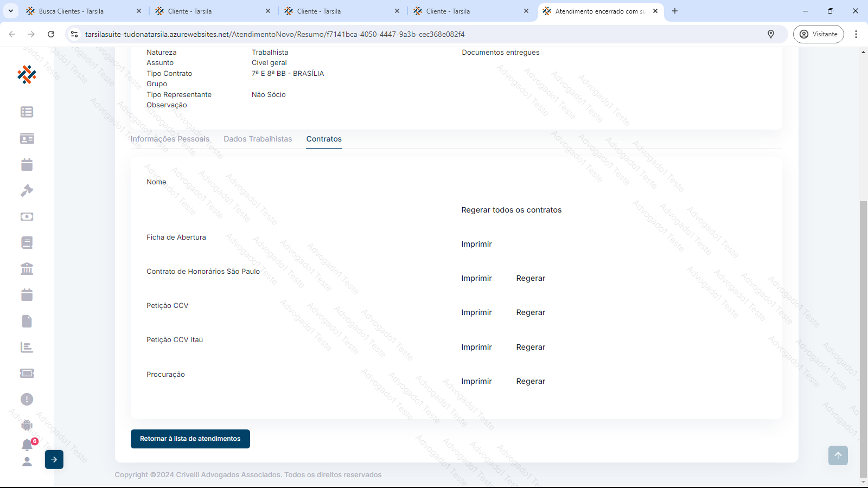Open the bar chart reports icon
The width and height of the screenshot is (868, 488).
[x=27, y=348]
